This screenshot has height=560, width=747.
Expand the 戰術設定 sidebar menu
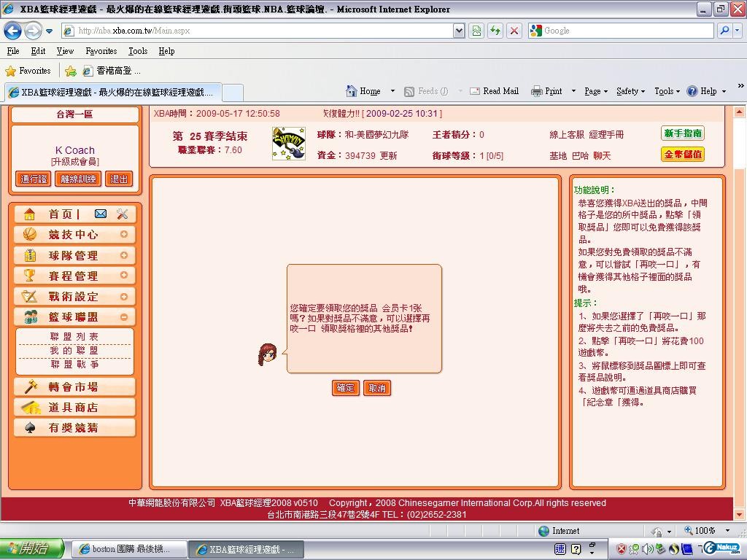(75, 296)
